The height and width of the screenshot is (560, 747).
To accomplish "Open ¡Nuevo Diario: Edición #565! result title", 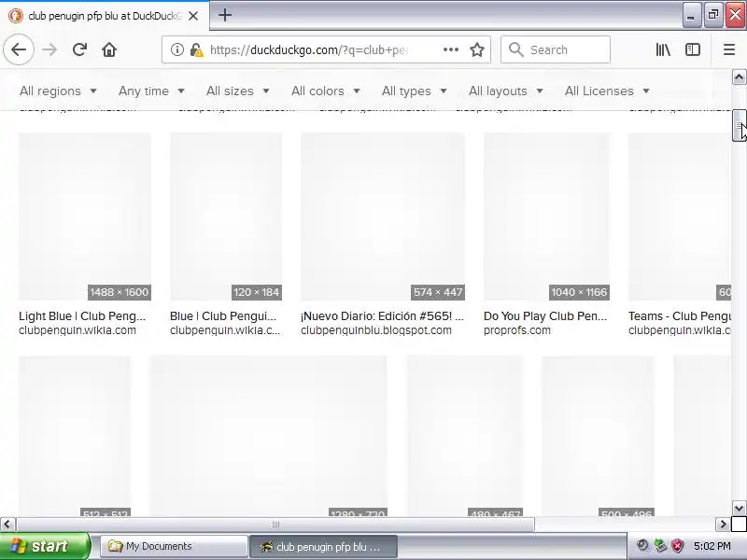I will click(x=382, y=316).
